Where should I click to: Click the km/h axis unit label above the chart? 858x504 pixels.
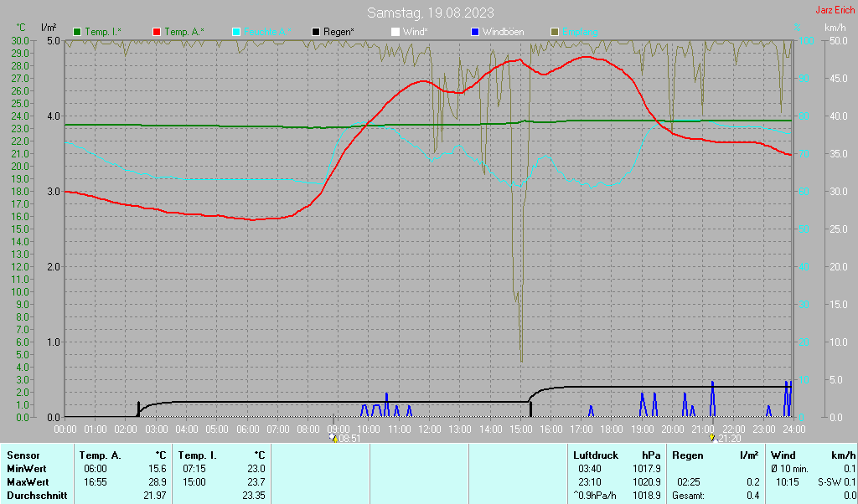point(835,28)
